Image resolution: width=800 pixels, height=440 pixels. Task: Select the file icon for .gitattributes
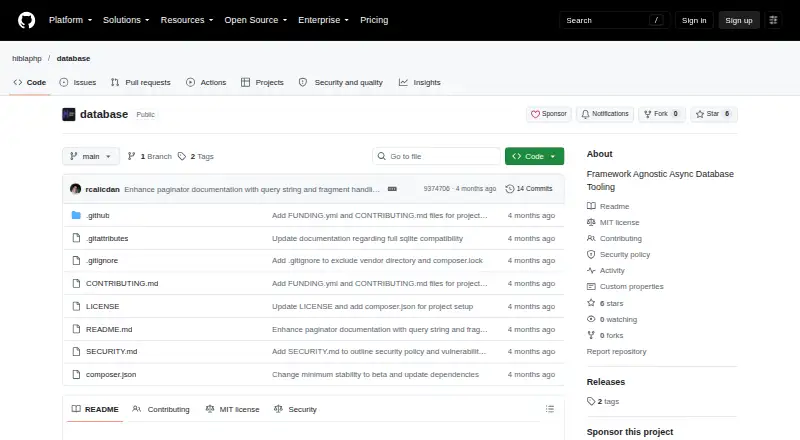pyautogui.click(x=76, y=238)
